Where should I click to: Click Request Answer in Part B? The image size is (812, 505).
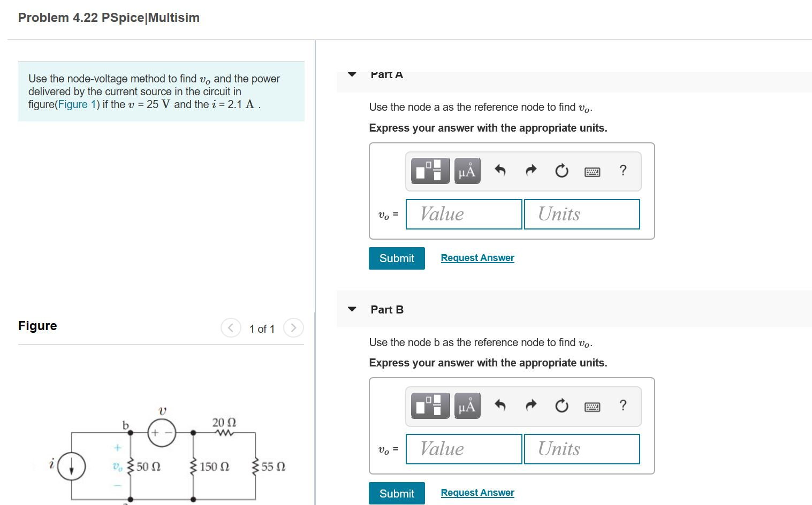[477, 492]
